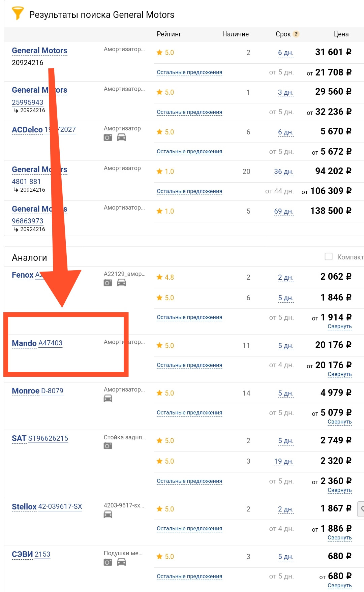Screen dimensions: 364x592
Task: Click the car icon for СЭВИ 2153
Action: 121,562
